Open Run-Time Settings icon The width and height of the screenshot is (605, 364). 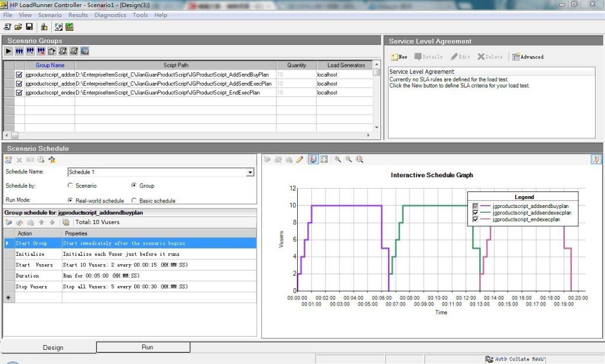click(x=52, y=51)
